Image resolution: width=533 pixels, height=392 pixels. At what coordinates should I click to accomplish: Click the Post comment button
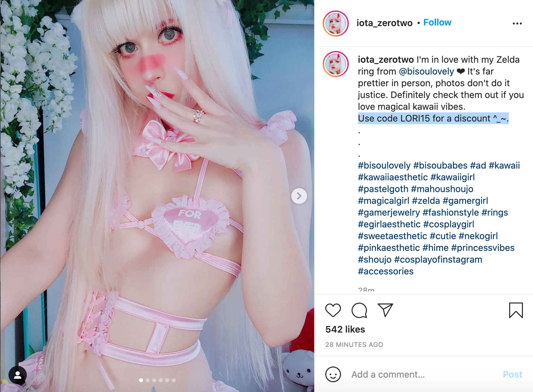[x=512, y=374]
